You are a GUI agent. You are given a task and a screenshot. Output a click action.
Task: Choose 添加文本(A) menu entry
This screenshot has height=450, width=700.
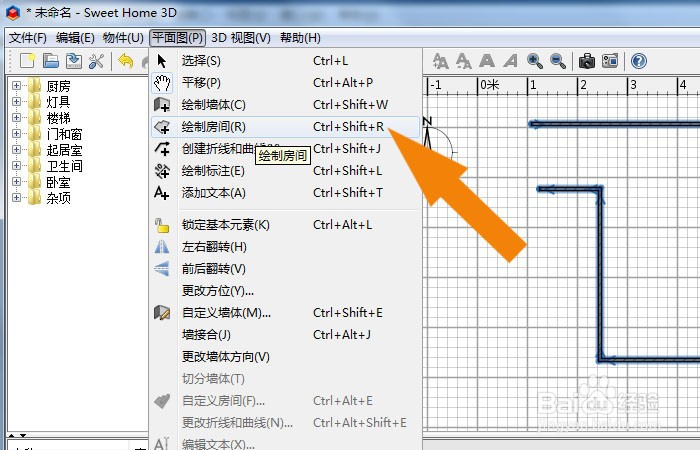click(x=285, y=193)
